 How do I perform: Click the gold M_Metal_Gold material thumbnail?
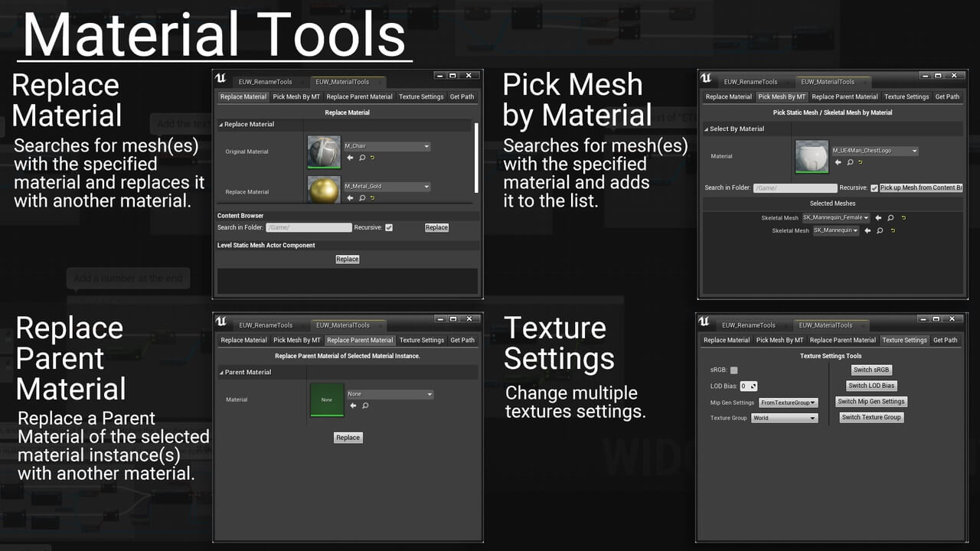324,190
